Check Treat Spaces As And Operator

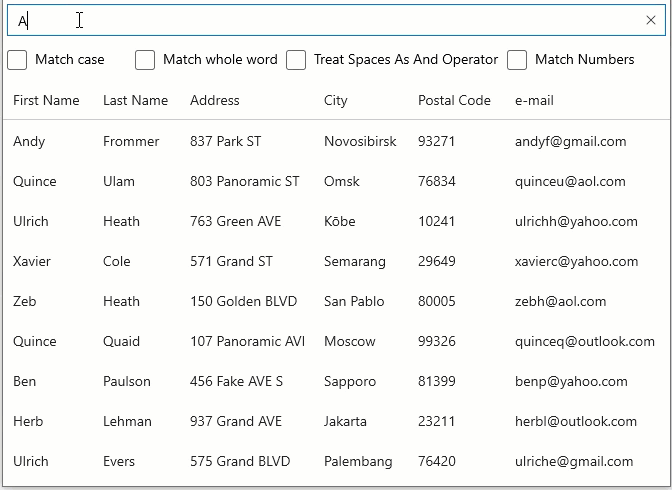[296, 60]
